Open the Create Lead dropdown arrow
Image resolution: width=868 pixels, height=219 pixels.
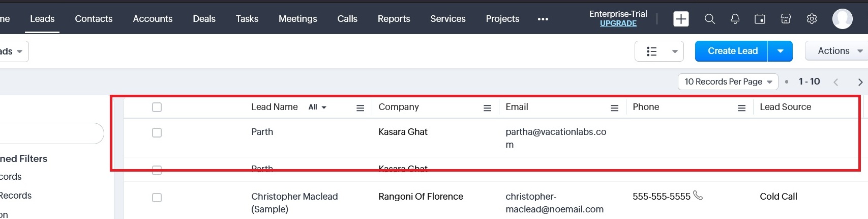point(780,51)
